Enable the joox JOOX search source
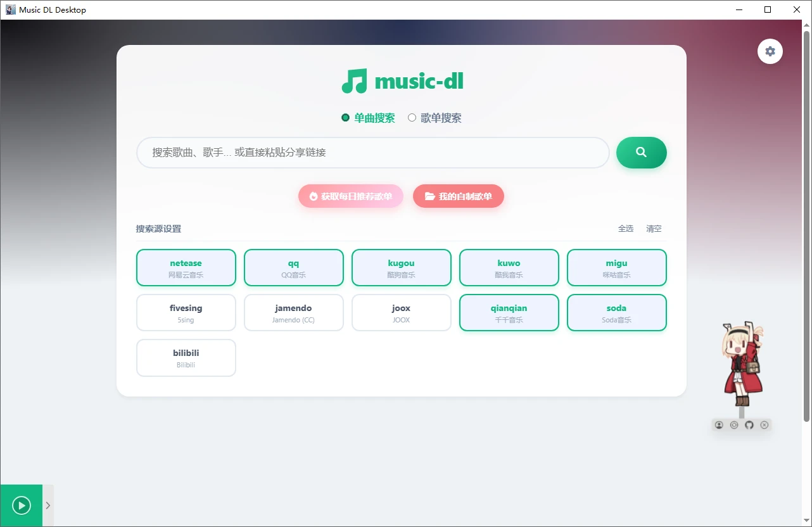 click(x=401, y=312)
